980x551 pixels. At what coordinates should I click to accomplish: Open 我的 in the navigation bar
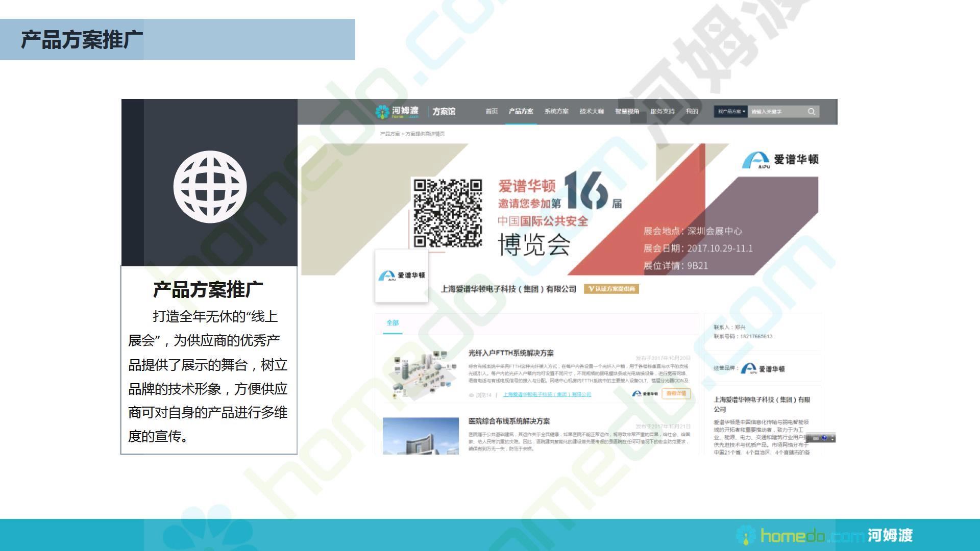point(692,111)
